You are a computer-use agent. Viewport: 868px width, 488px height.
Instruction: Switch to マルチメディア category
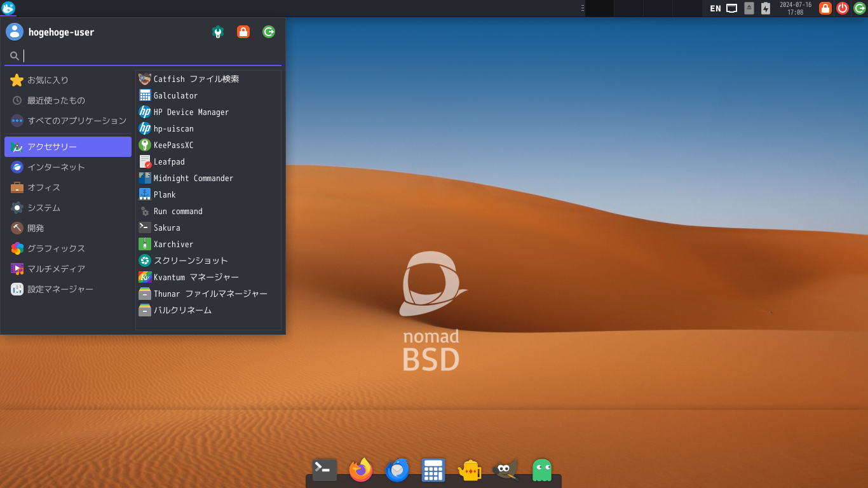[x=68, y=269]
